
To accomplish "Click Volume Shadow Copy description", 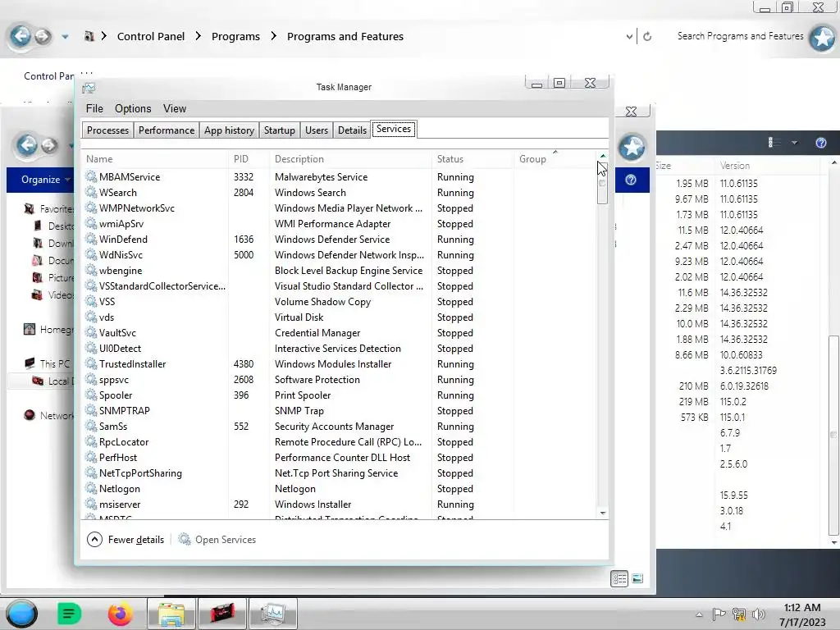I will [322, 302].
